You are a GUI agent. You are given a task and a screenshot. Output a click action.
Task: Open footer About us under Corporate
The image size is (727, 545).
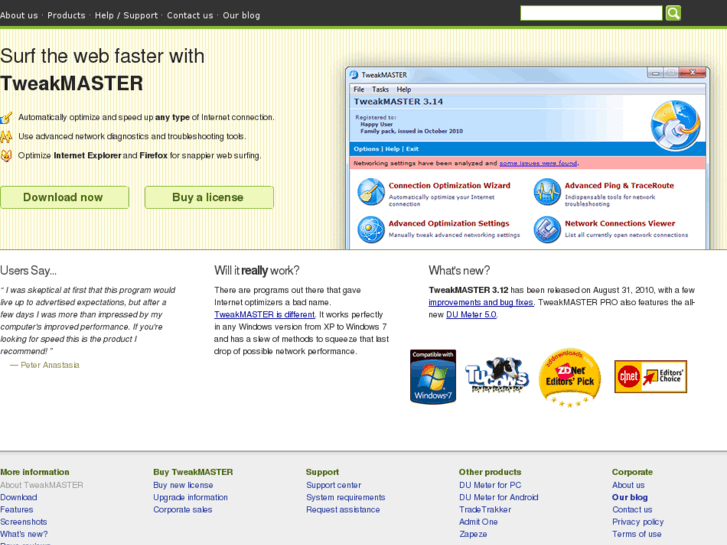click(628, 485)
